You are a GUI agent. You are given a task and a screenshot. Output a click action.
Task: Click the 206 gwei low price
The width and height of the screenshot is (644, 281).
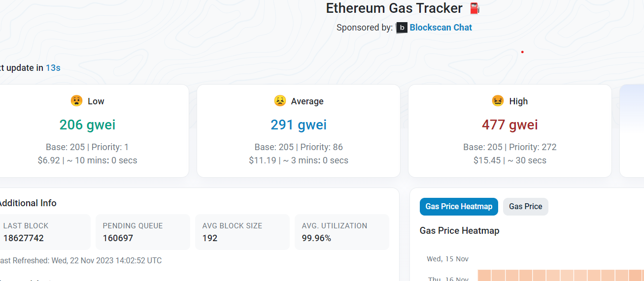87,125
